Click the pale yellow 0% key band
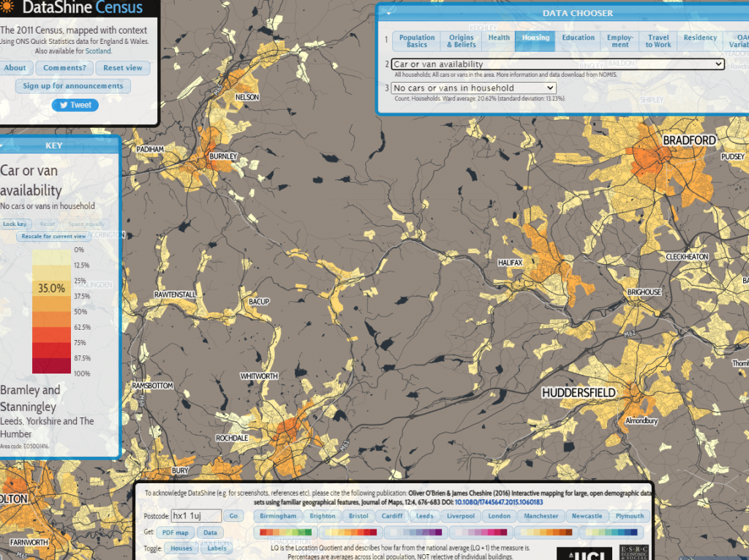 tap(52, 257)
